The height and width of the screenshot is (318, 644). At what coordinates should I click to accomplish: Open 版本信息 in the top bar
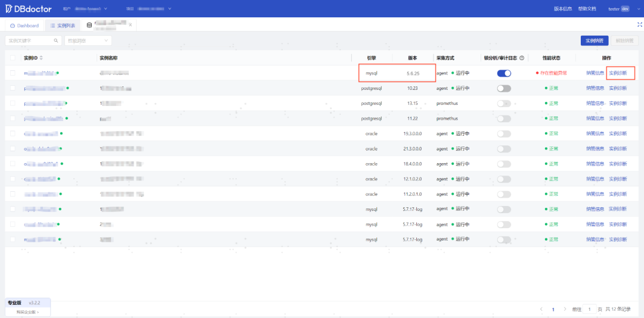click(x=563, y=8)
